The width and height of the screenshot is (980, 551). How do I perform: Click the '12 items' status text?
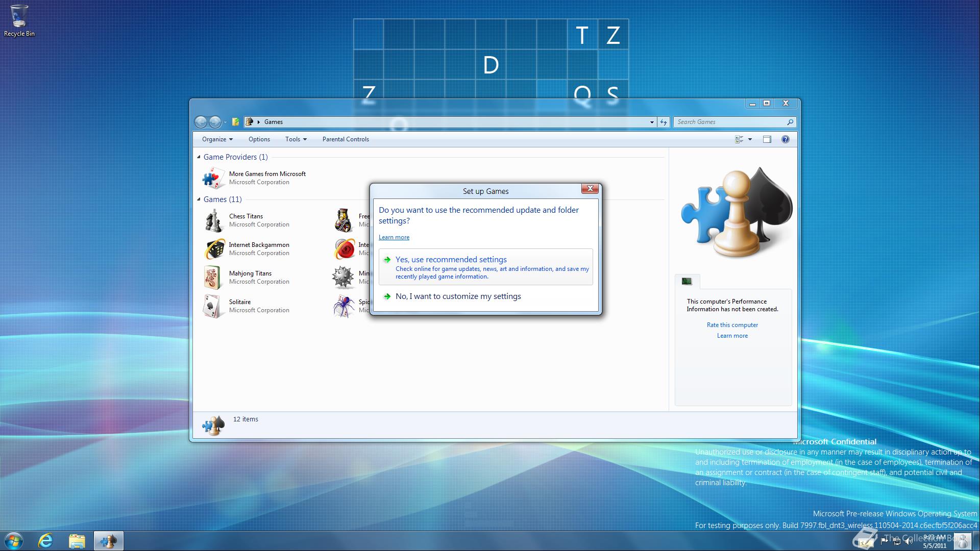(246, 419)
